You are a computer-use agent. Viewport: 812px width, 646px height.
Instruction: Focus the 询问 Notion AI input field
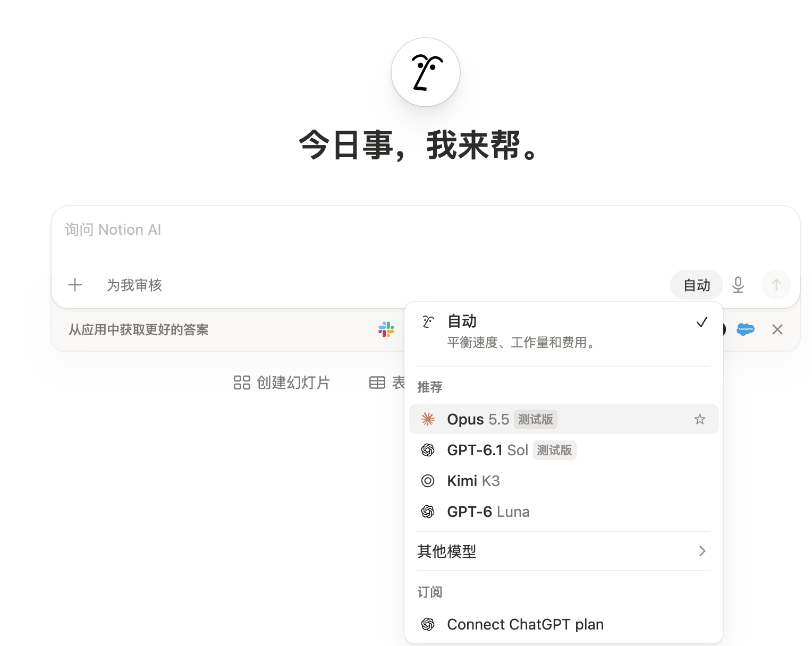click(x=426, y=230)
